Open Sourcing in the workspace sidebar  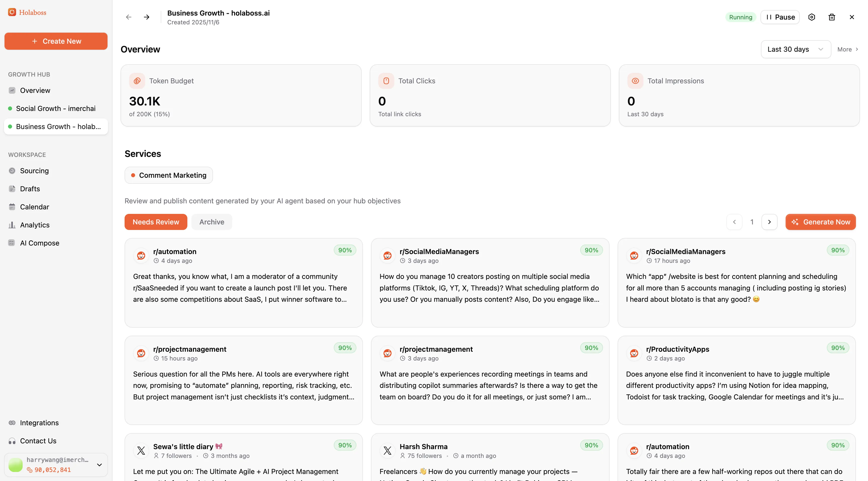coord(34,171)
